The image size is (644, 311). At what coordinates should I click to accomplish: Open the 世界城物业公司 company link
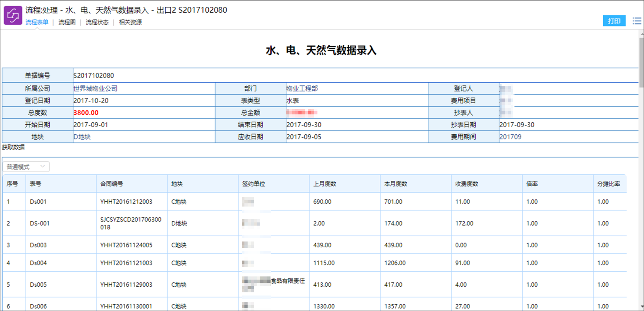click(x=96, y=89)
